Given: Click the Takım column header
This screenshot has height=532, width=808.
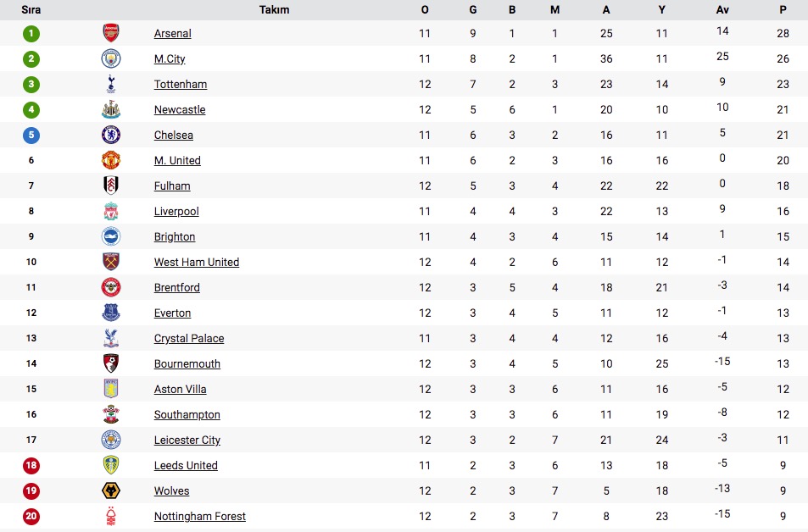Looking at the screenshot, I should 274,10.
